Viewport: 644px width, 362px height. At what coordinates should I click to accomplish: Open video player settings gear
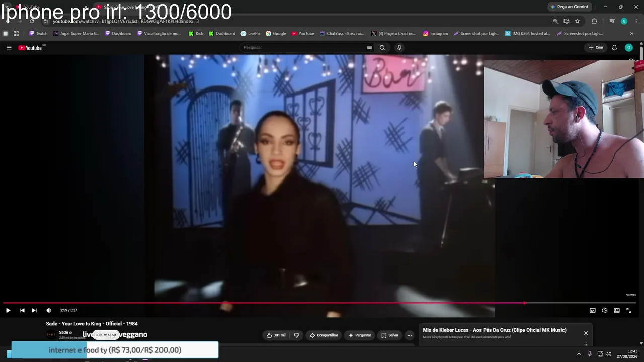[605, 310]
